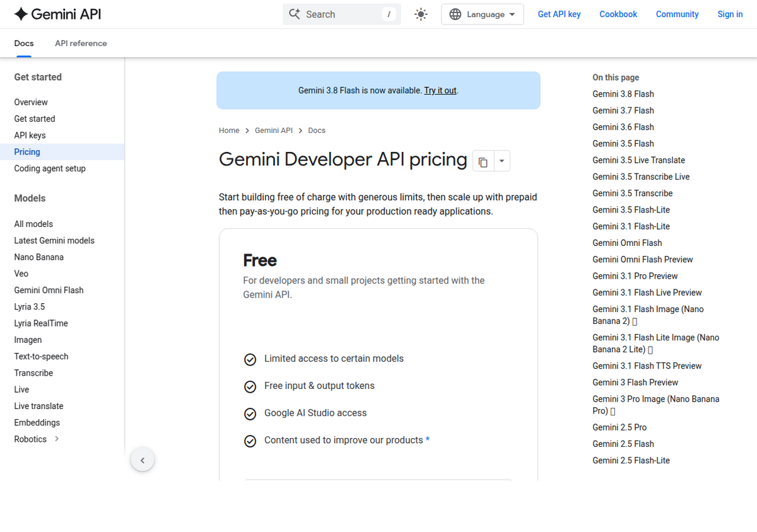
Task: Click checkmark icon beside Limited access
Action: (x=250, y=359)
